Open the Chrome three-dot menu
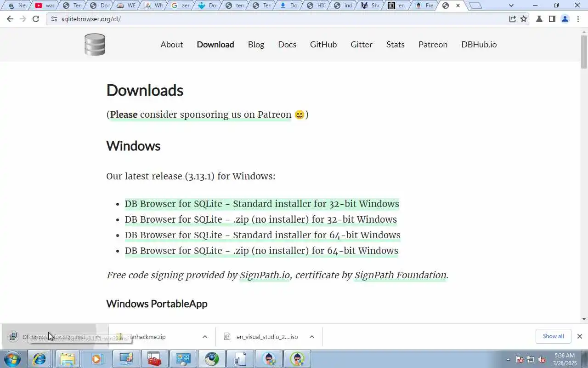 point(578,19)
